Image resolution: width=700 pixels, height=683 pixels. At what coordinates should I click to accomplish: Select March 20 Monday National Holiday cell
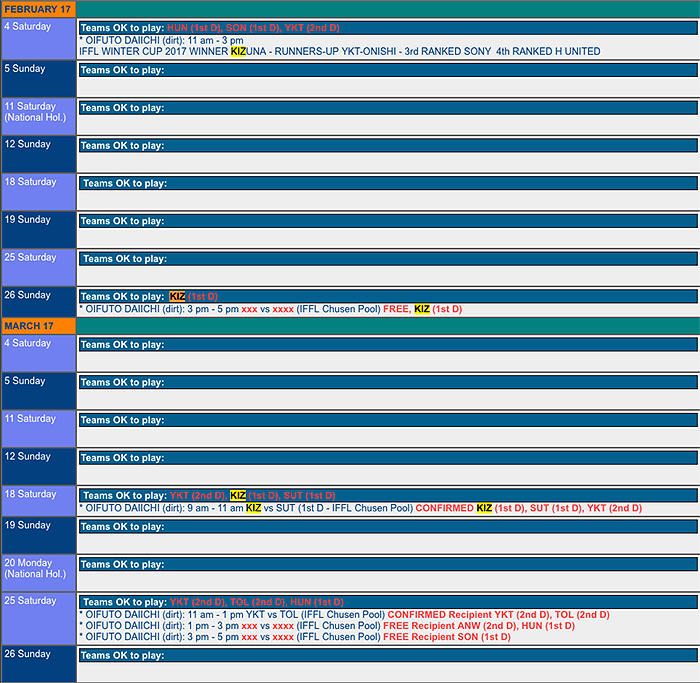38,573
